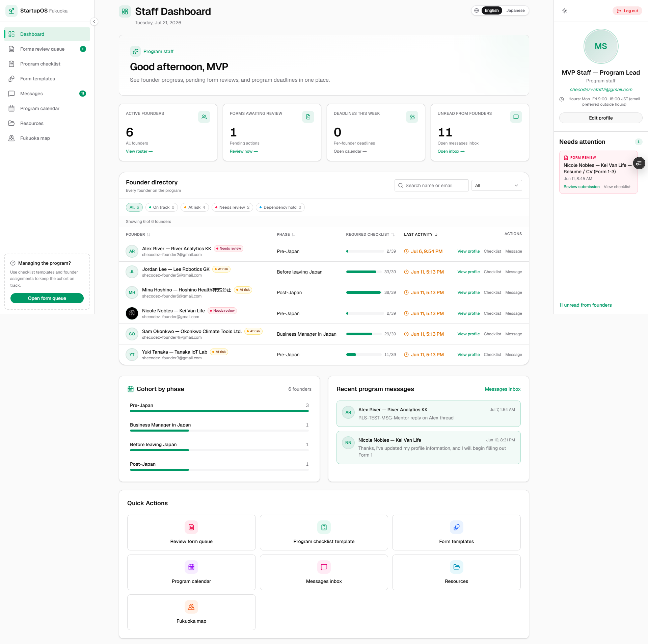
Task: Open Dashboard in the sidebar
Action: 47,34
